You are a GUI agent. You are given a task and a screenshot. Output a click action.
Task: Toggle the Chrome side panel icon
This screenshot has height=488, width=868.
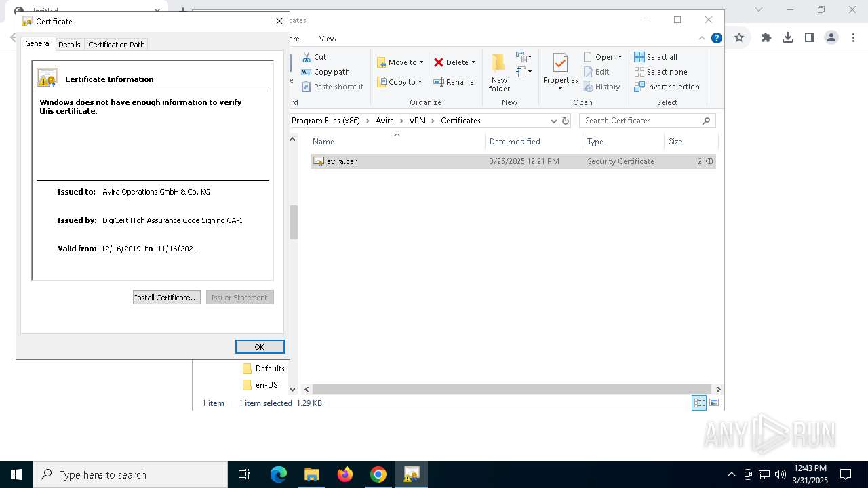point(810,37)
